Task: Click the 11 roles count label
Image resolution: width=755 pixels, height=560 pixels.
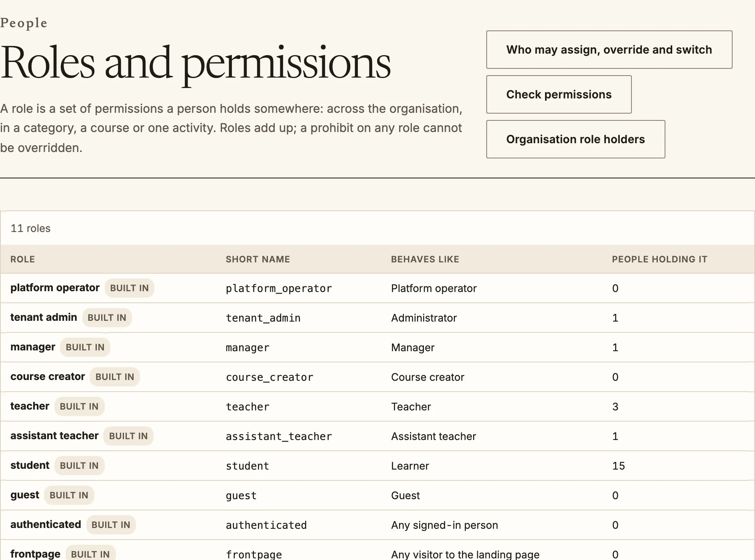Action: click(x=30, y=228)
